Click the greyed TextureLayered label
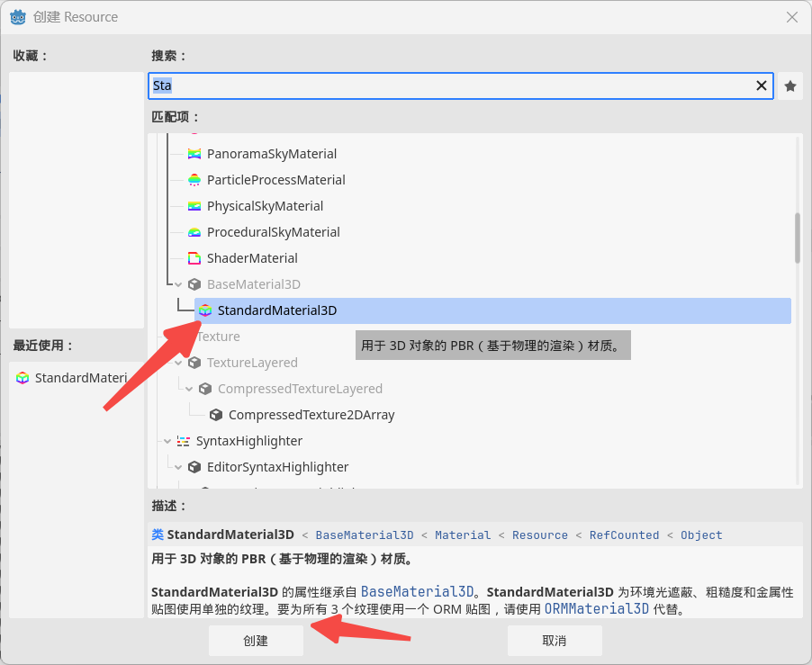 click(252, 363)
